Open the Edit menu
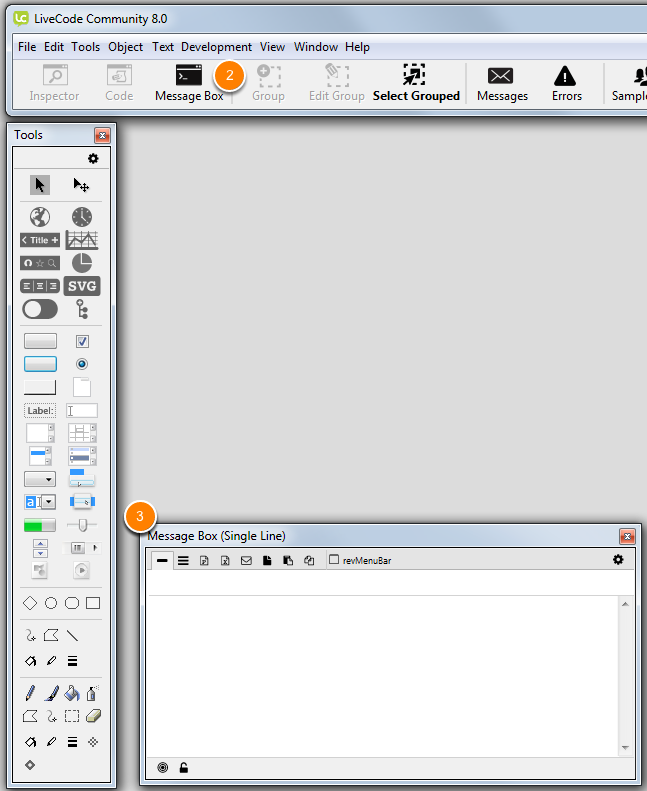The height and width of the screenshot is (791, 647). coord(53,47)
